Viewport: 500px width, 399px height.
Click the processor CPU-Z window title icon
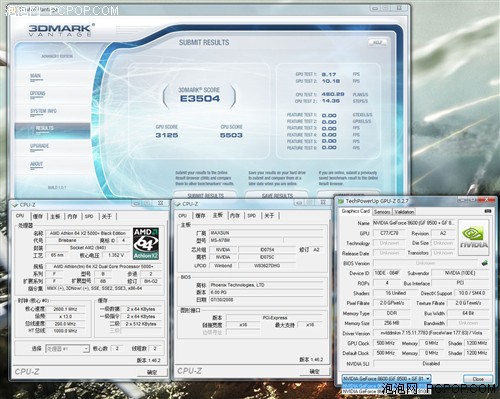[15, 205]
